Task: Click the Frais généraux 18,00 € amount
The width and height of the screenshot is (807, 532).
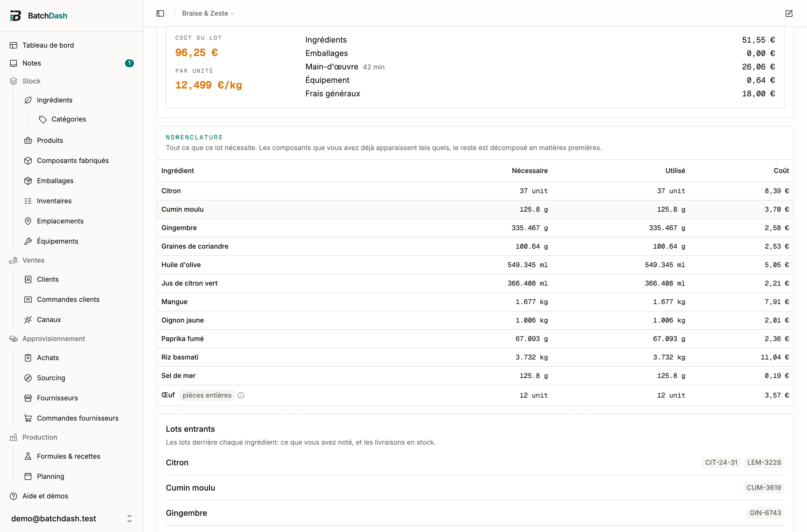Action: [x=758, y=94]
